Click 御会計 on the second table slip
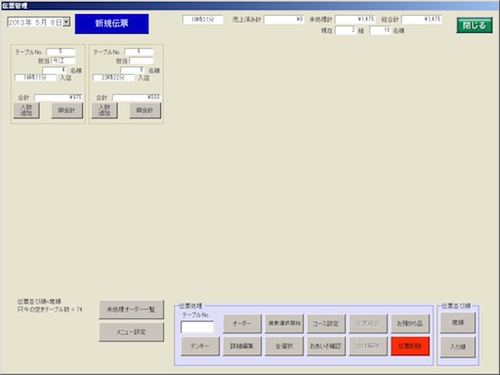The width and height of the screenshot is (500, 375). tap(145, 110)
